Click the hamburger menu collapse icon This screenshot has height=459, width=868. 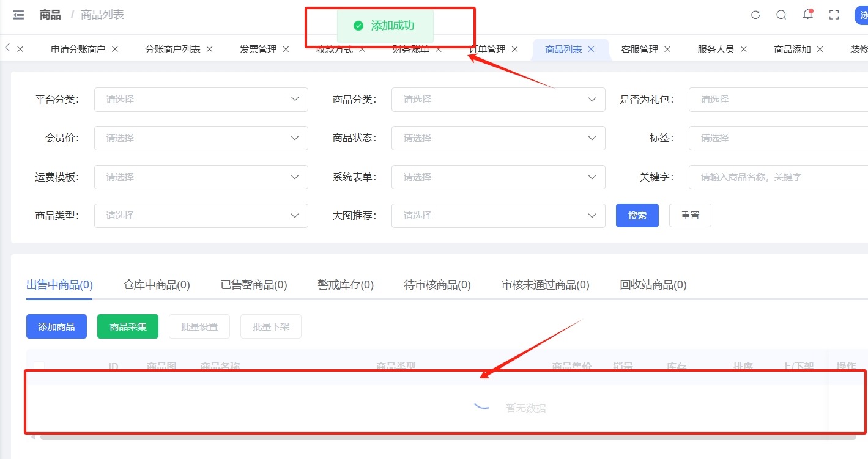coord(18,15)
